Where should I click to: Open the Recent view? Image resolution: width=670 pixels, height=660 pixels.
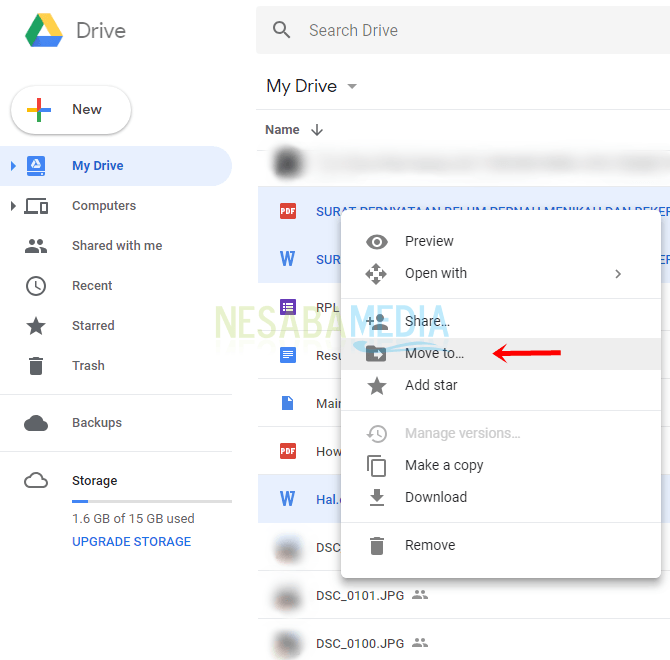pos(116,286)
